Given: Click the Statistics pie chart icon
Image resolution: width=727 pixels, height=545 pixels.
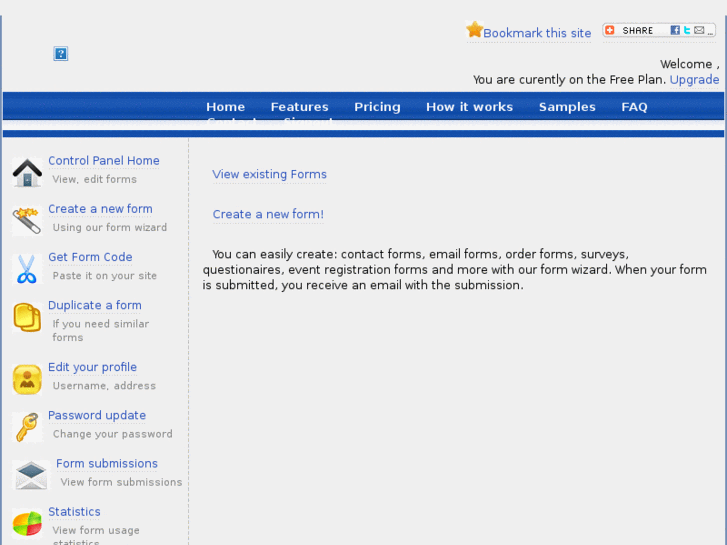Looking at the screenshot, I should coord(27,524).
